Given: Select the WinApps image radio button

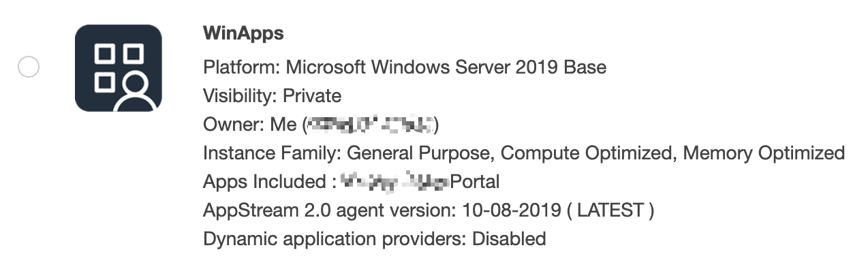Looking at the screenshot, I should 29,67.
